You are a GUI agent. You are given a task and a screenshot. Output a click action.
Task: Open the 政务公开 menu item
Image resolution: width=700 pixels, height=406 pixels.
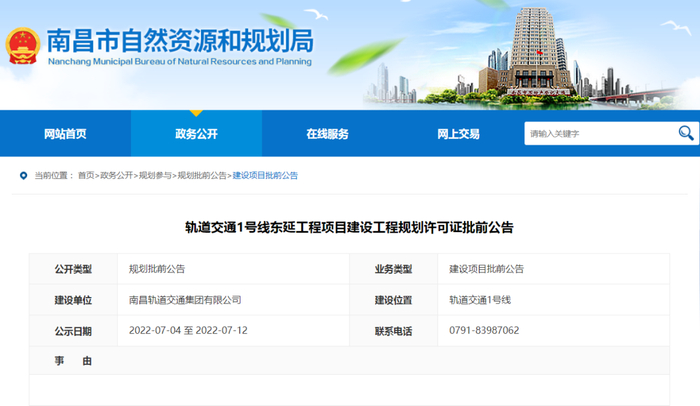point(196,134)
